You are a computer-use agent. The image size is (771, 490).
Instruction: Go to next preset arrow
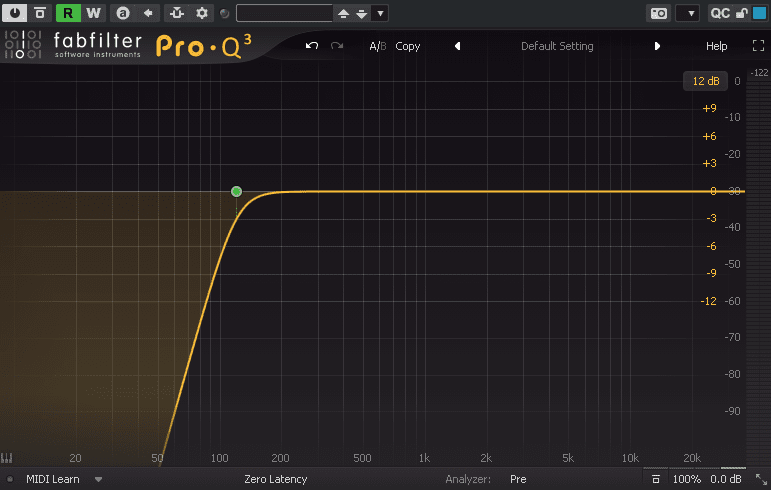[657, 46]
